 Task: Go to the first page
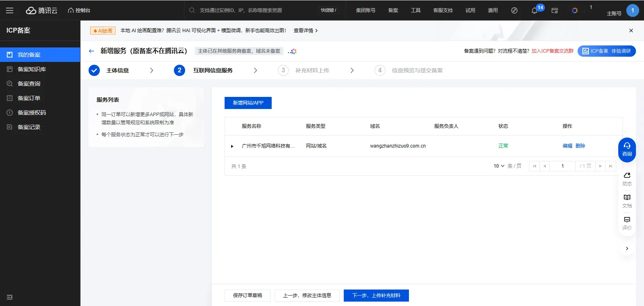click(535, 166)
